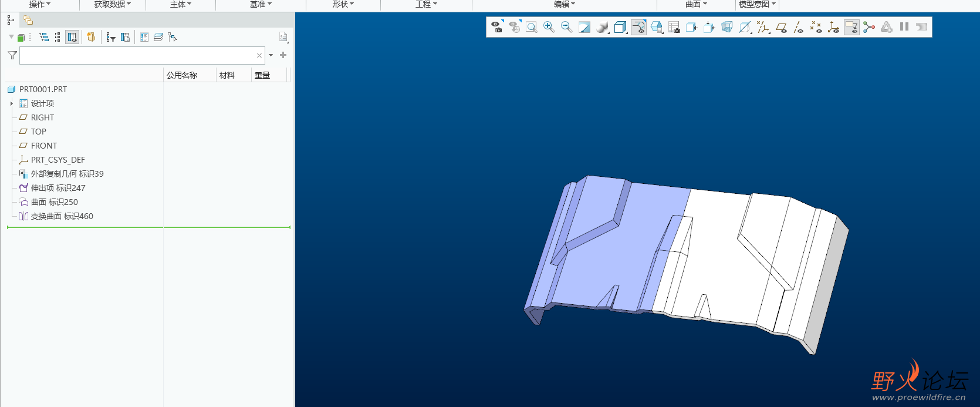
Task: Click the detail tree list icon
Action: [144, 37]
